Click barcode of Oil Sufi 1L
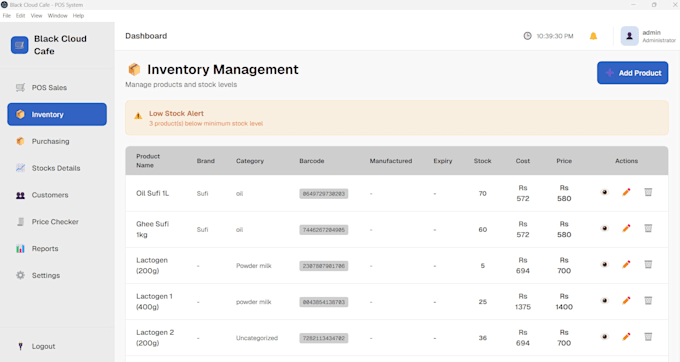Image resolution: width=680 pixels, height=362 pixels. (324, 194)
